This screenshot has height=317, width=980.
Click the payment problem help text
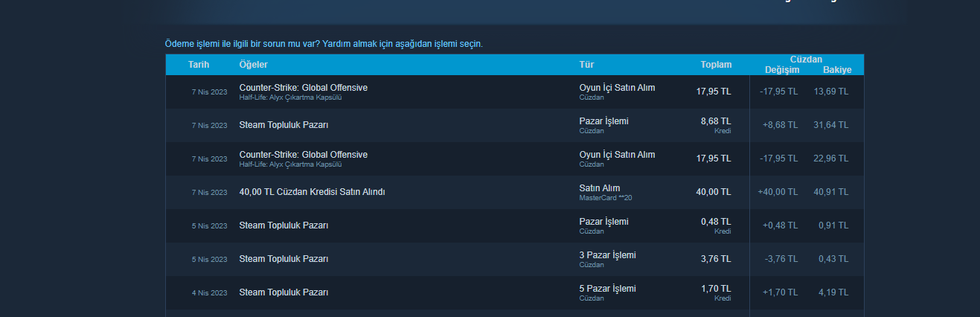(324, 44)
